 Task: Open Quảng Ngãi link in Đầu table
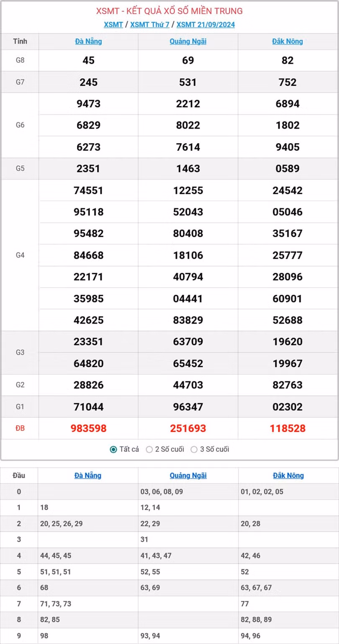188,475
